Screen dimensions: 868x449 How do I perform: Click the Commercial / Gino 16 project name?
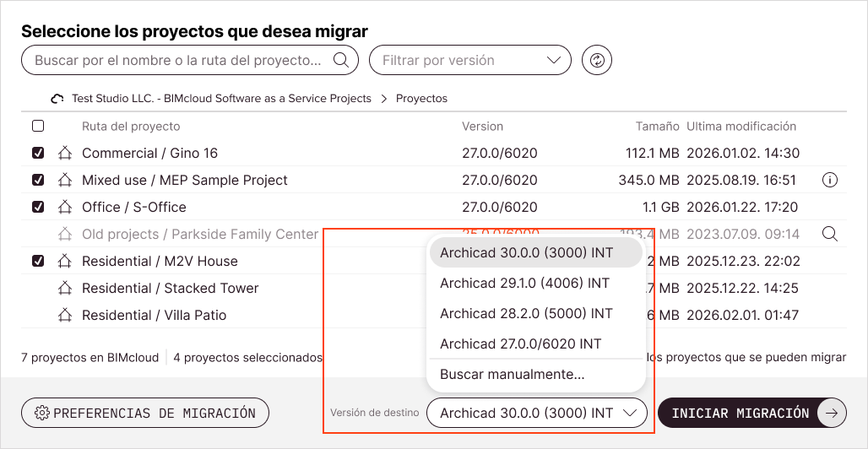(x=149, y=153)
